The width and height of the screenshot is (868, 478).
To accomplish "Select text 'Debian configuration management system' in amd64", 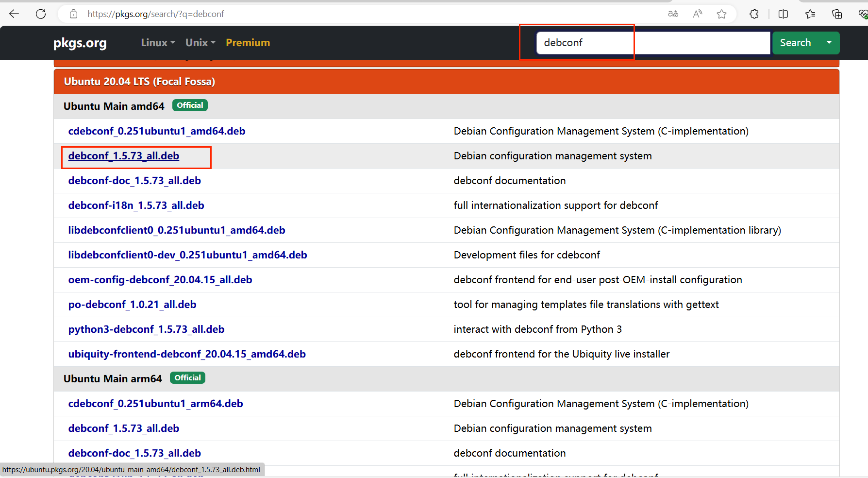I will [x=553, y=156].
